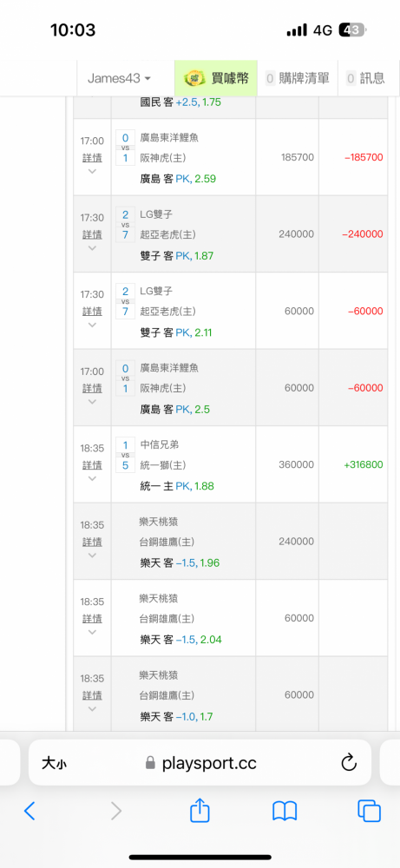
Task: Open 詳情 link for 雙子 PK 2.11 row
Action: [x=92, y=311]
